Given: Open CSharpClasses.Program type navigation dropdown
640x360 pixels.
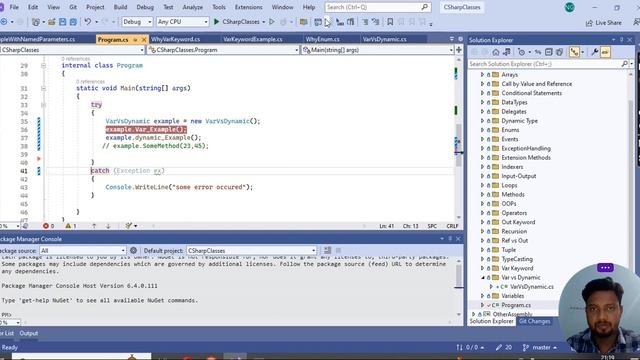Looking at the screenshot, I should tap(223, 50).
